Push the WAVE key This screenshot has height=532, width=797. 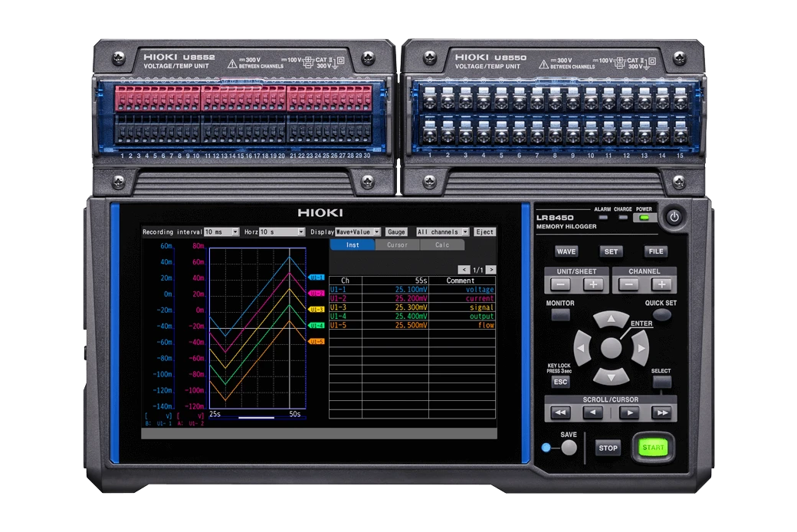pyautogui.click(x=566, y=251)
